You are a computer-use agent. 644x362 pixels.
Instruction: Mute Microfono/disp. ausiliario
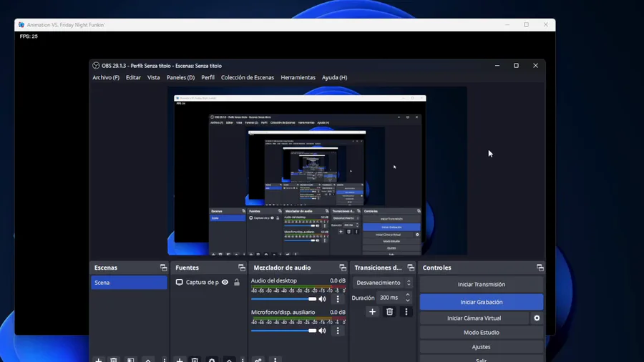coord(323,331)
